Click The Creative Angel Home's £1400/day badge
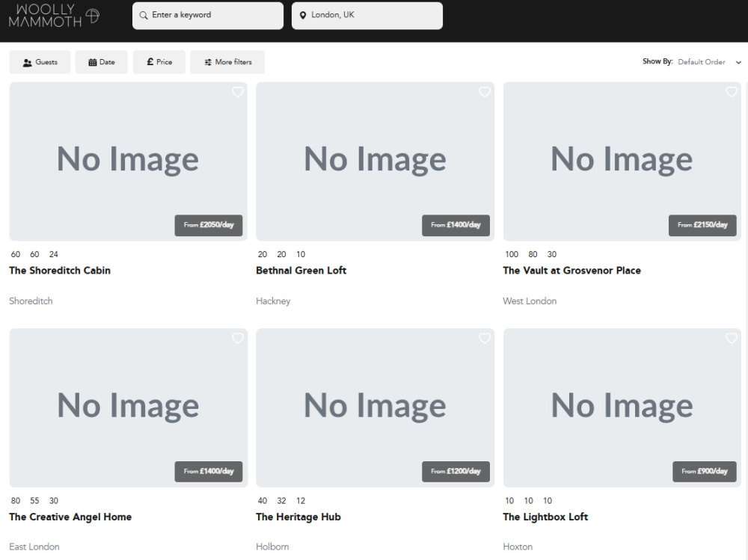748x560 pixels. [x=209, y=471]
